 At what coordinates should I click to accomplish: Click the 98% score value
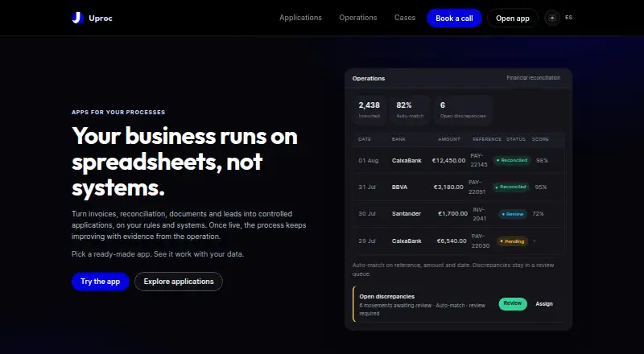542,161
